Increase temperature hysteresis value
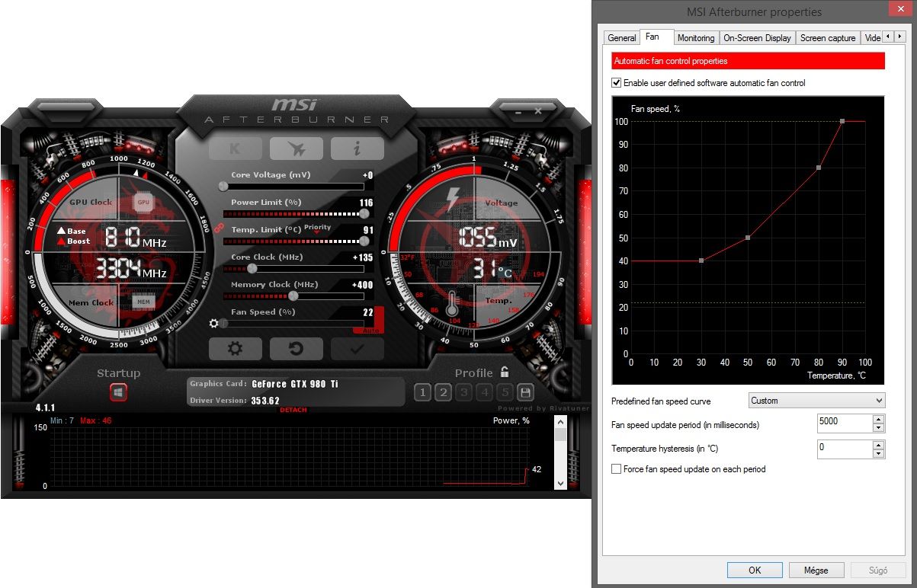The width and height of the screenshot is (917, 588). (878, 444)
